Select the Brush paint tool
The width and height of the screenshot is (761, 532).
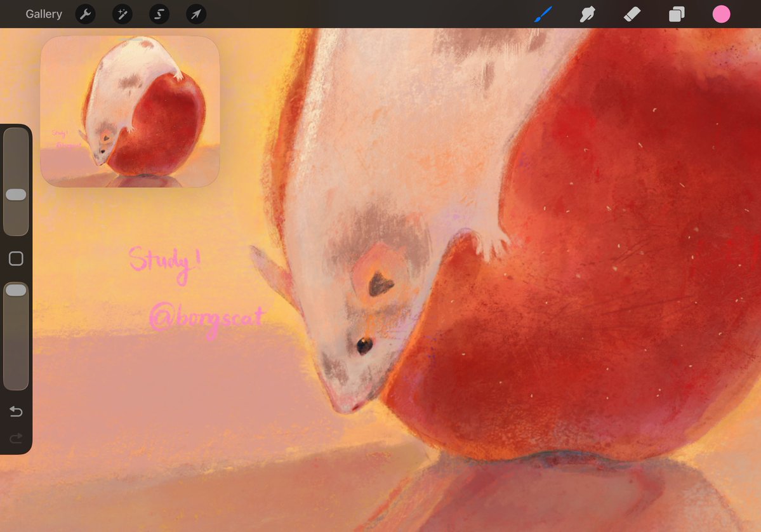point(543,14)
